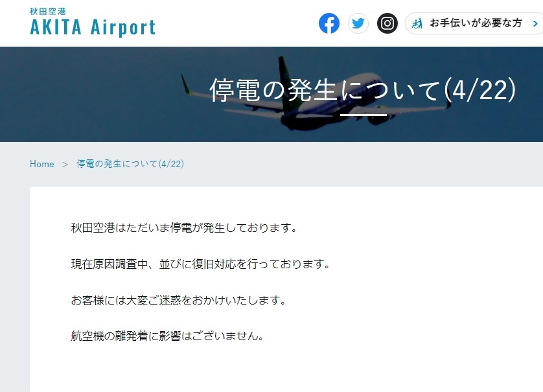Expand the chevron arrow on assistance button

535,23
